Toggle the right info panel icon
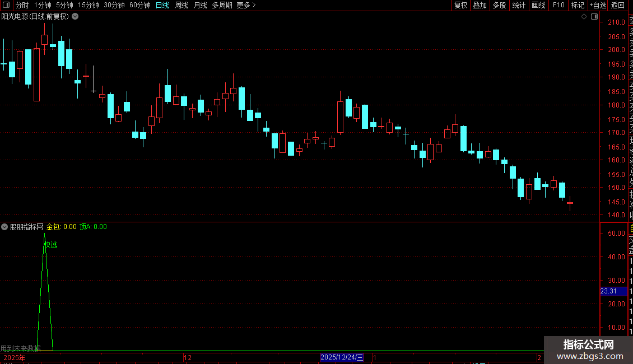633x364 pixels. [594, 17]
